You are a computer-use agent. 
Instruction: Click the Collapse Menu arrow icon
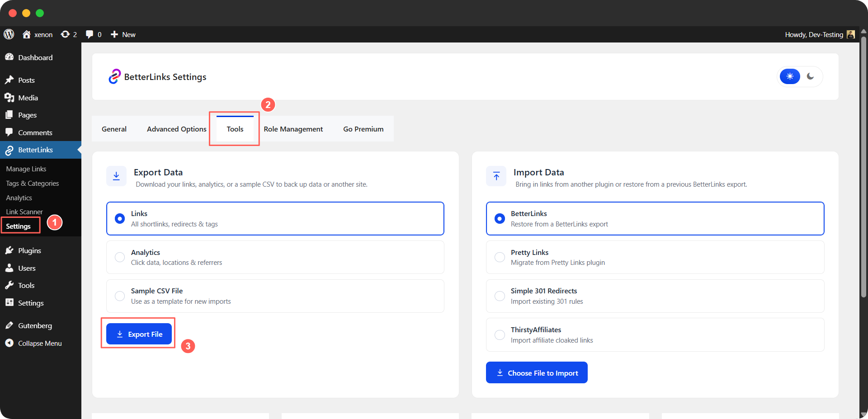pos(9,343)
